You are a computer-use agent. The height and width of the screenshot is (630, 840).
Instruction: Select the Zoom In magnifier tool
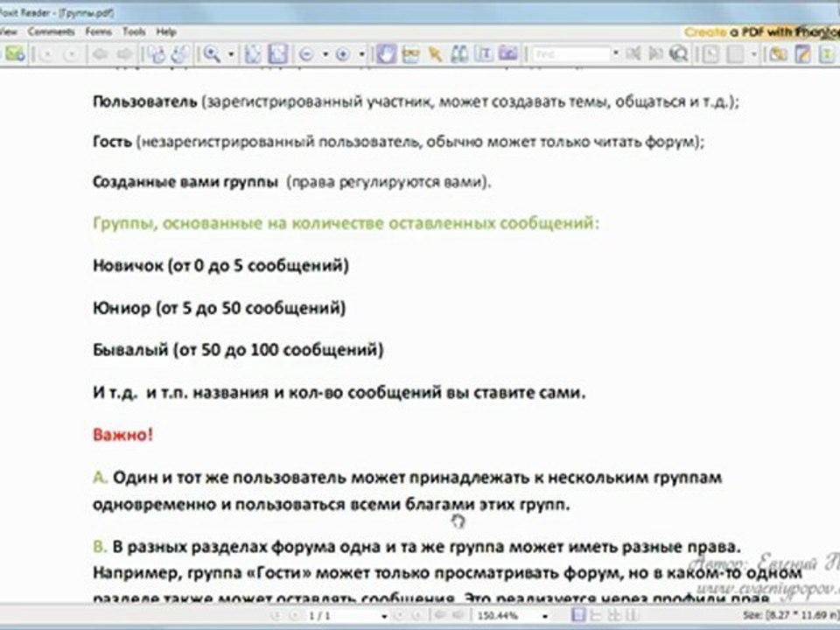tap(212, 53)
